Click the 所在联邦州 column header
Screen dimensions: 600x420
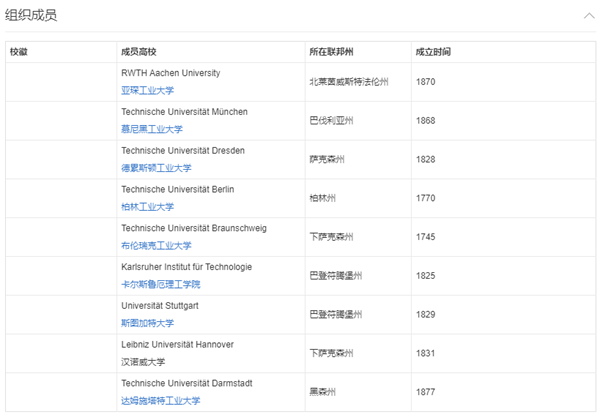click(331, 52)
